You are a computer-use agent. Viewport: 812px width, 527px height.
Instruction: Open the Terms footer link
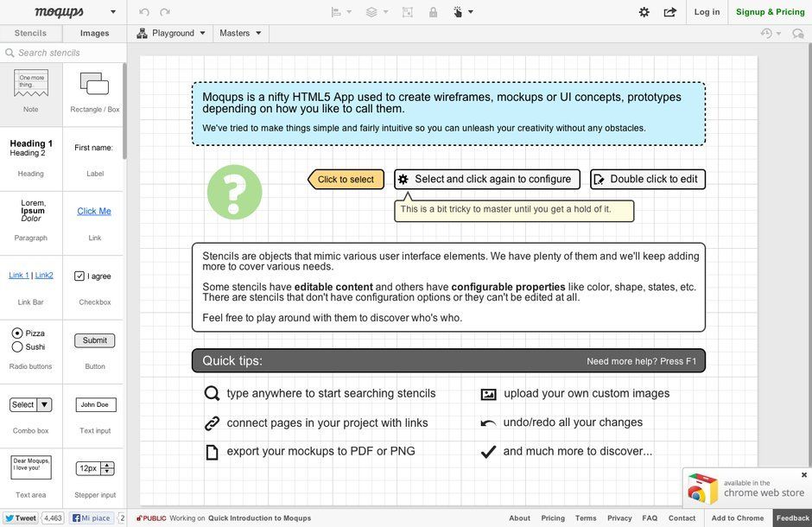click(x=586, y=518)
